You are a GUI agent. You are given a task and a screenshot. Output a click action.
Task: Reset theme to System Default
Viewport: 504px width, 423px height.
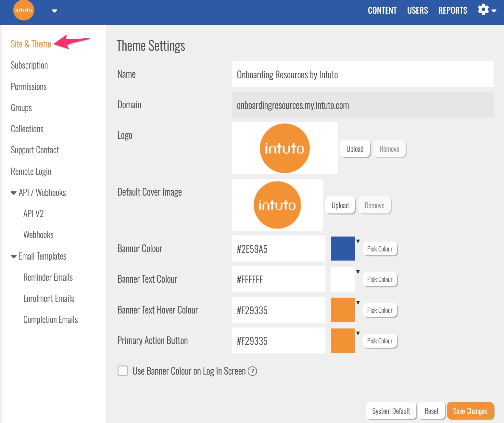pyautogui.click(x=391, y=411)
